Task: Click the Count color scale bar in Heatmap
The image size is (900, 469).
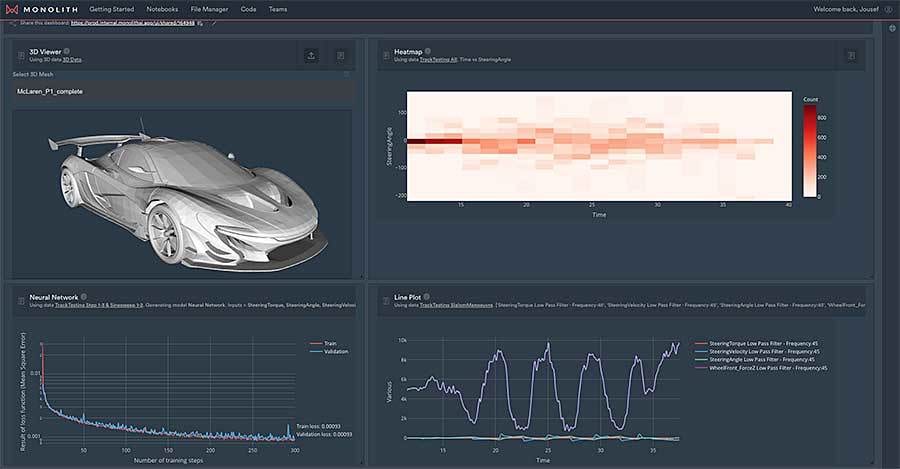Action: [x=809, y=151]
